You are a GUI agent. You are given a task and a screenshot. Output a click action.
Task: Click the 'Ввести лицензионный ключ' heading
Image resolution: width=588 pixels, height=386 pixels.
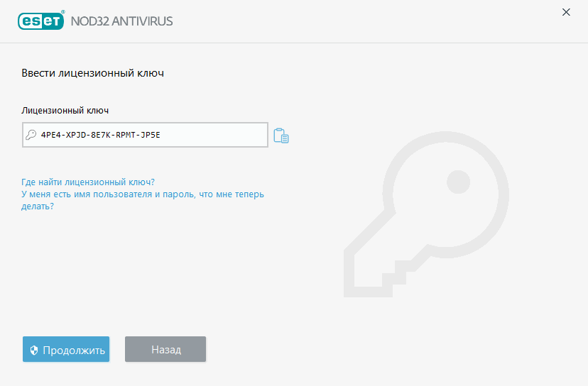tap(92, 73)
